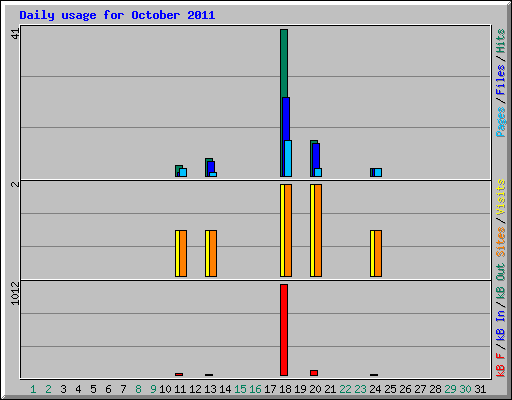Click the cyan Pages bar for day 18

[289, 158]
